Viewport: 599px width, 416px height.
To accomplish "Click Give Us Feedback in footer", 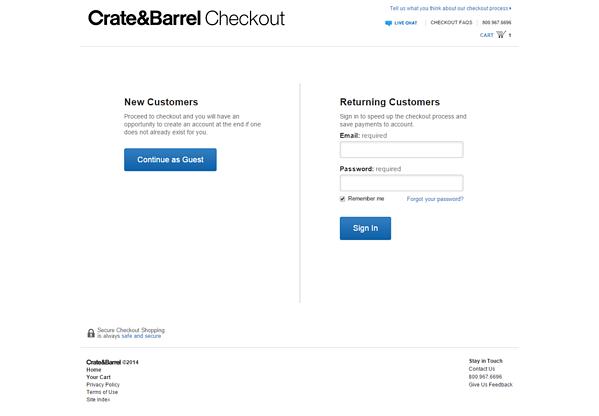I will [x=491, y=385].
